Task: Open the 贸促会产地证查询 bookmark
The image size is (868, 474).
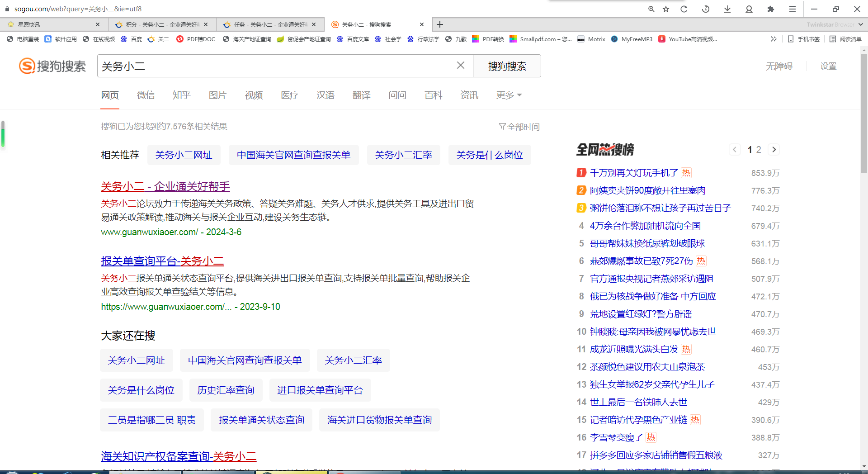Action: (x=304, y=39)
